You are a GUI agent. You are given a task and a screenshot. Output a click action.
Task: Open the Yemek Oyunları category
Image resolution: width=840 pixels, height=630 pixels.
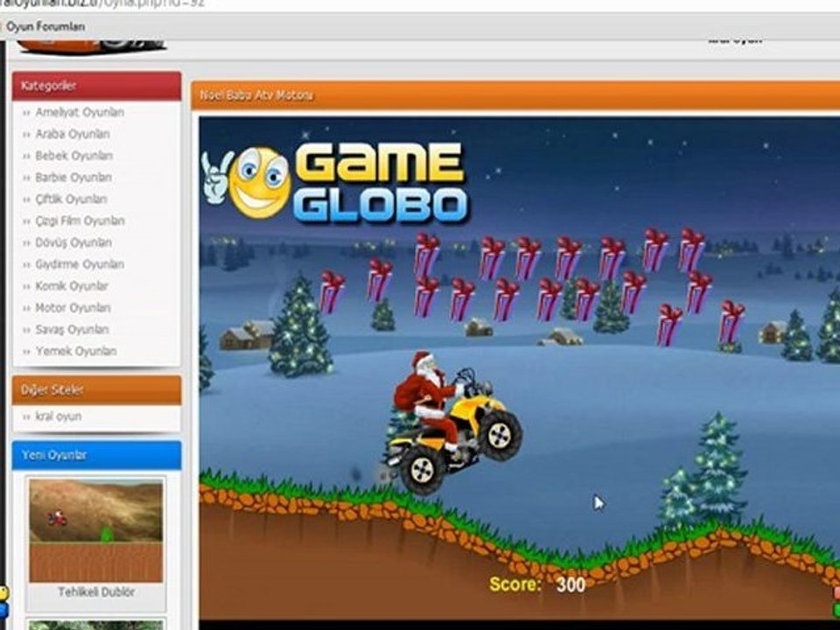tap(76, 352)
